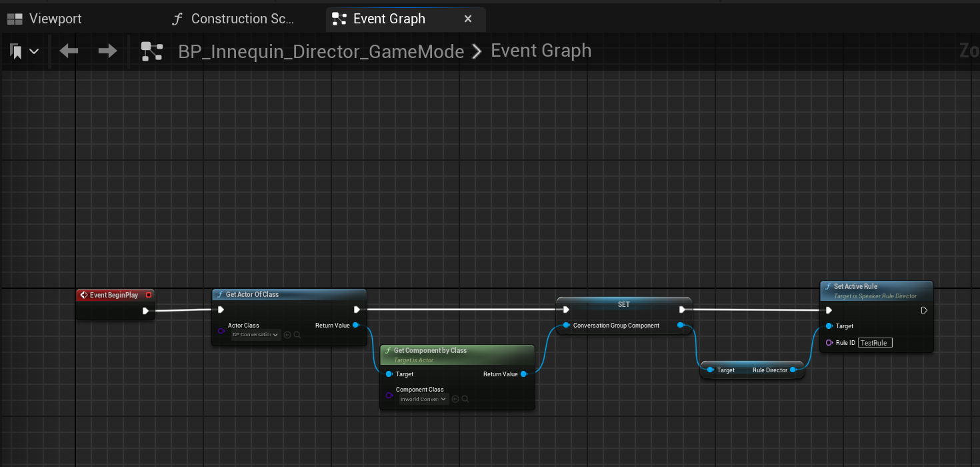
Task: Open the Inworld Conversation component class dropdown
Action: (x=424, y=399)
